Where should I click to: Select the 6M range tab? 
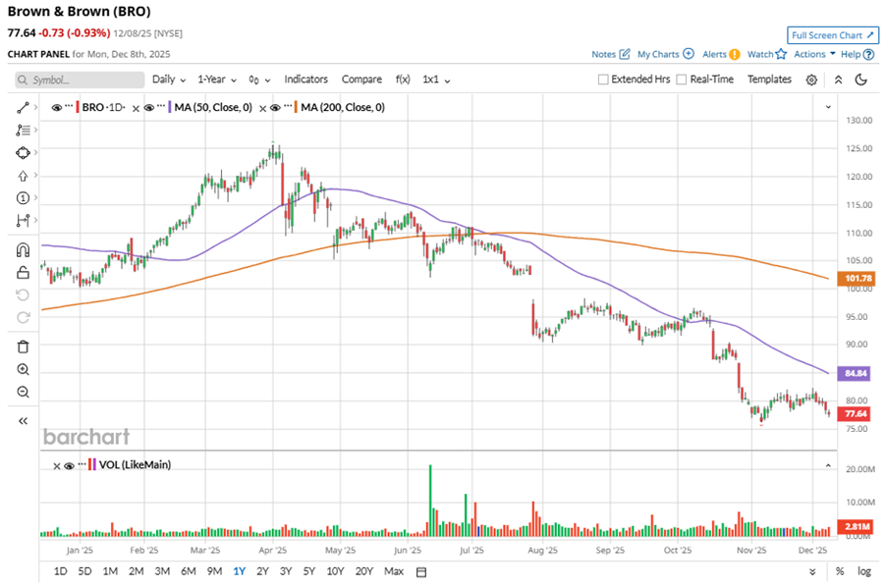click(189, 571)
